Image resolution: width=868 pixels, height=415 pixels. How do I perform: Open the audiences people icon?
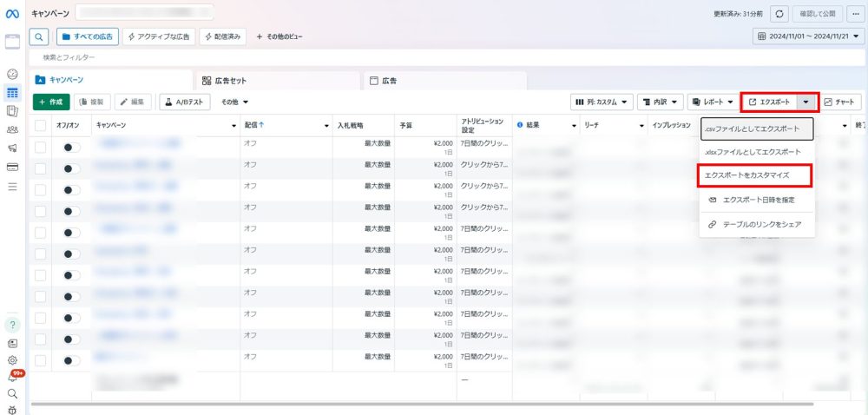click(x=12, y=130)
